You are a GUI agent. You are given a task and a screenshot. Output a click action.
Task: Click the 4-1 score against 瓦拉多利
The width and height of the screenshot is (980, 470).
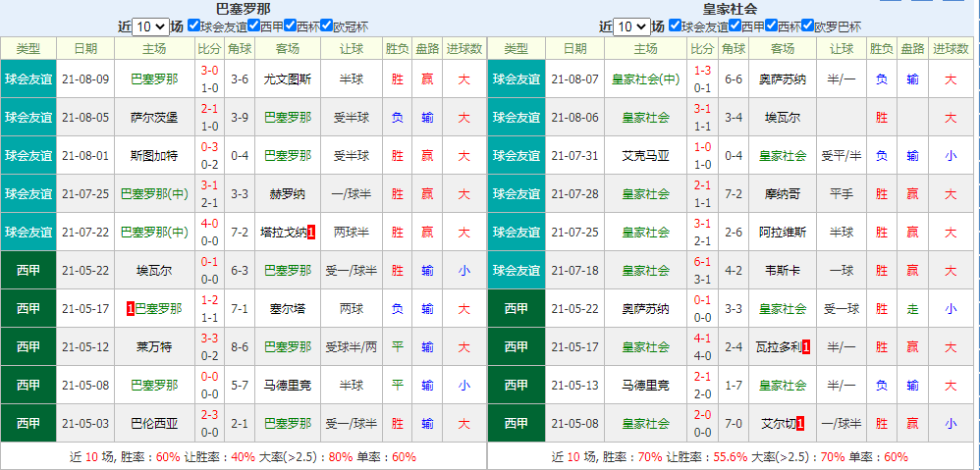[x=703, y=339]
